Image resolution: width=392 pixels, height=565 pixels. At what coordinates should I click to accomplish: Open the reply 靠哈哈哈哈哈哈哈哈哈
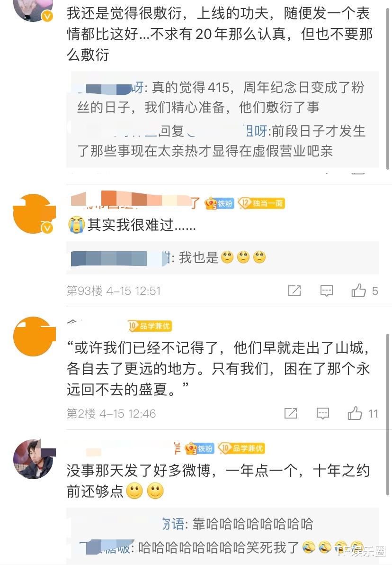click(238, 524)
